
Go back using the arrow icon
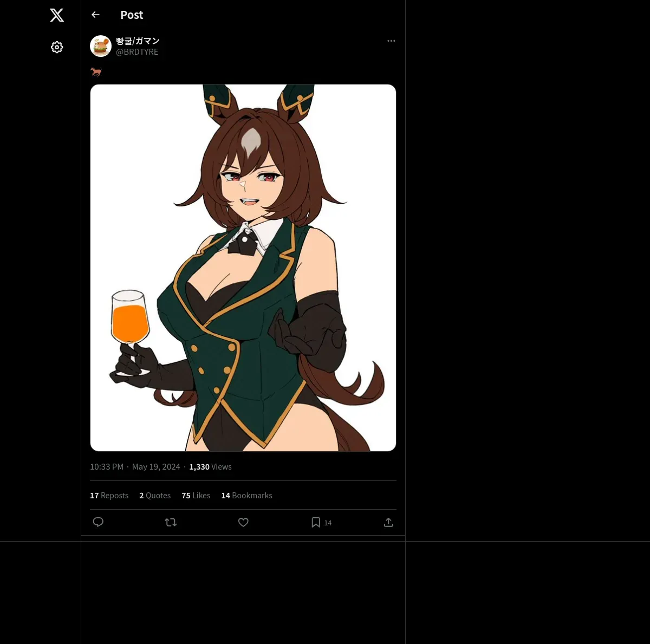95,15
